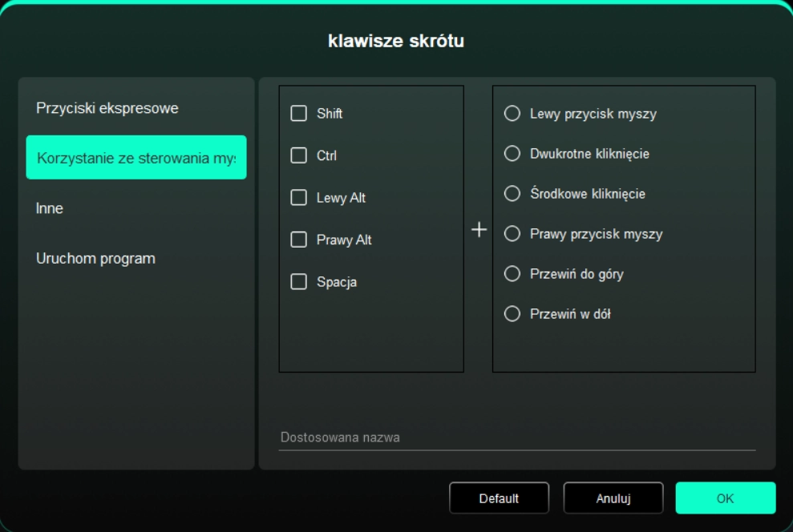Tick the Ctrl checkbox

[299, 155]
